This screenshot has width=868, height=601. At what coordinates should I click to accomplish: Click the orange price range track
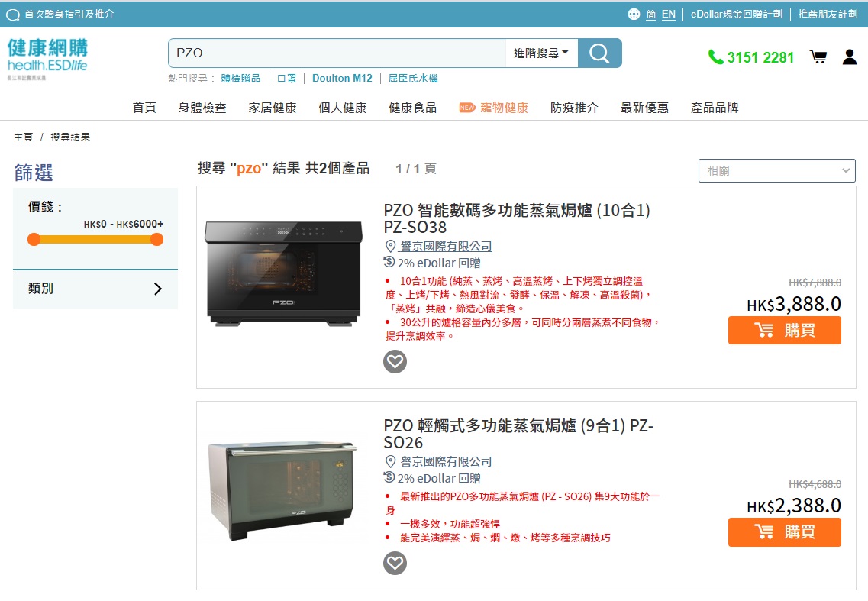tap(95, 239)
